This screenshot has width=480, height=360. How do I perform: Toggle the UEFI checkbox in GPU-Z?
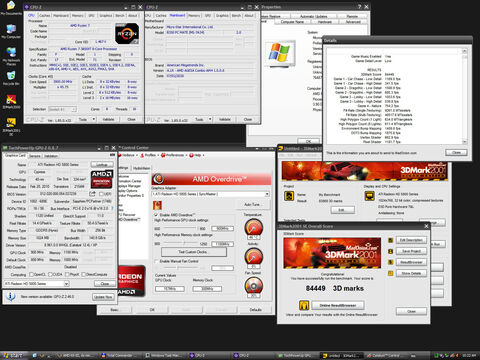tap(101, 194)
